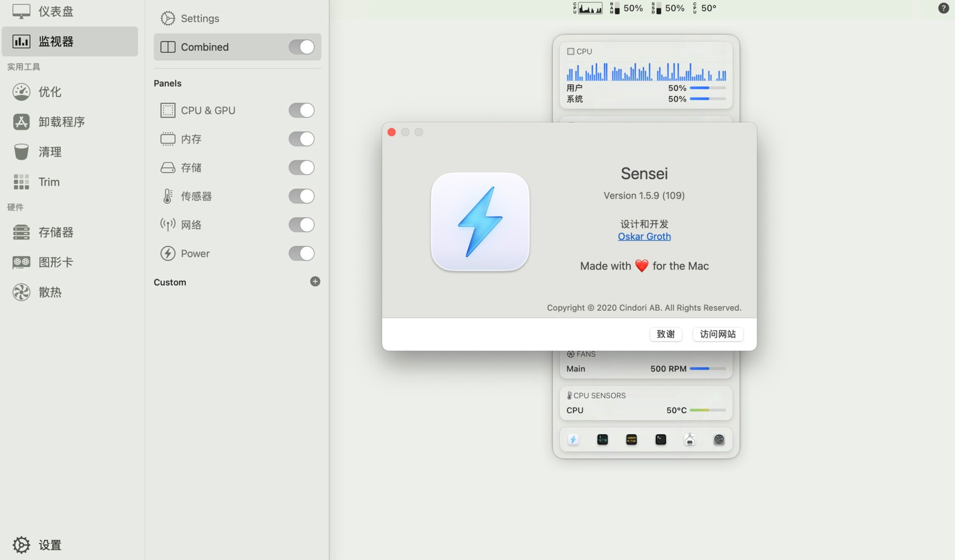Click the 网络 antenna icon
The width and height of the screenshot is (955, 560).
[x=168, y=225]
